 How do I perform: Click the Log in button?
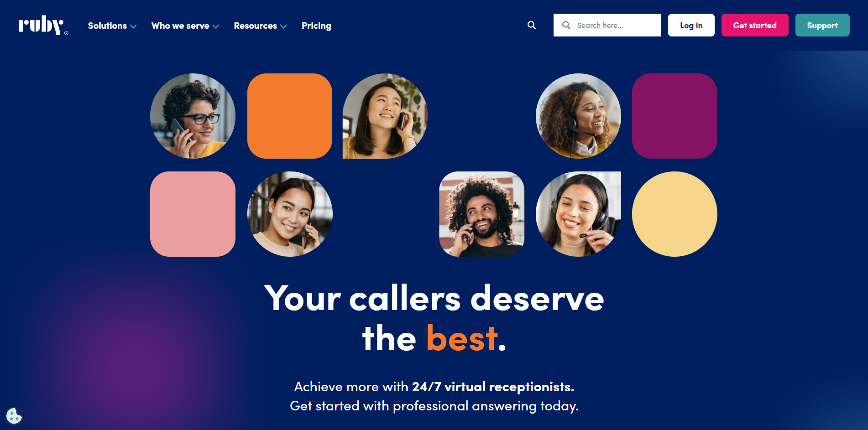(x=691, y=25)
